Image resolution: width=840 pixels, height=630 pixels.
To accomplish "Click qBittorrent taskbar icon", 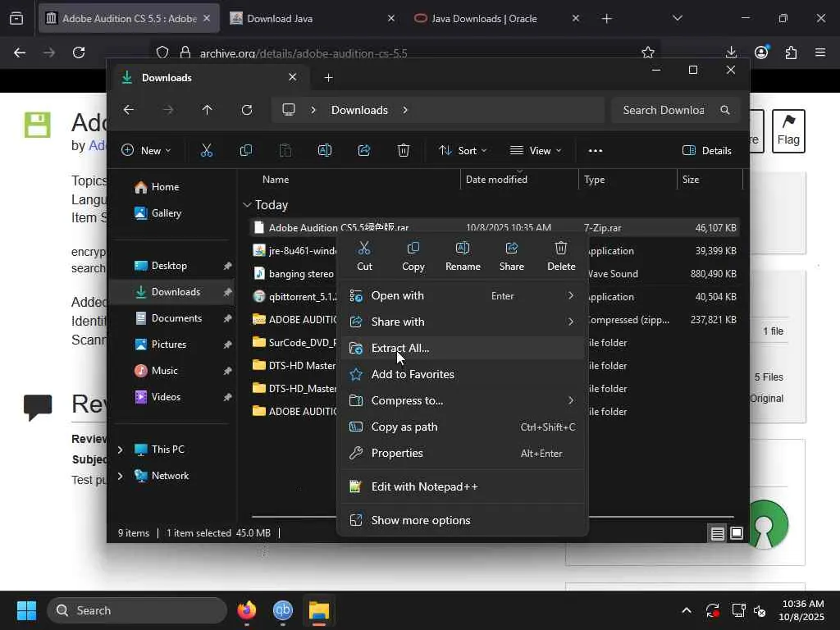I will 283,610.
